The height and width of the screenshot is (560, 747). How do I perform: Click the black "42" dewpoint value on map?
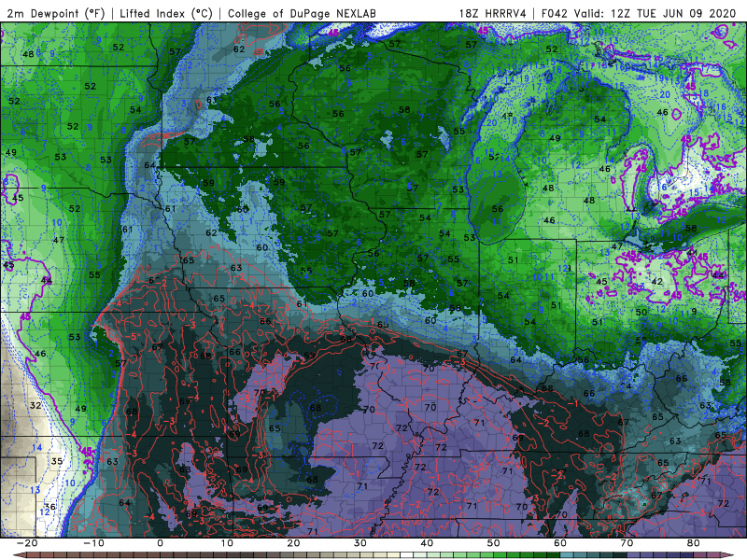pyautogui.click(x=657, y=282)
